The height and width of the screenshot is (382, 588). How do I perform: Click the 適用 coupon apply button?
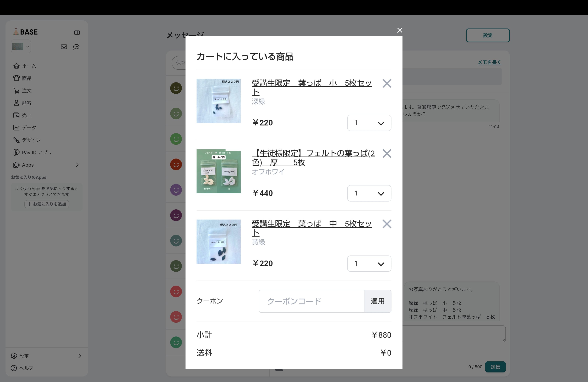378,301
